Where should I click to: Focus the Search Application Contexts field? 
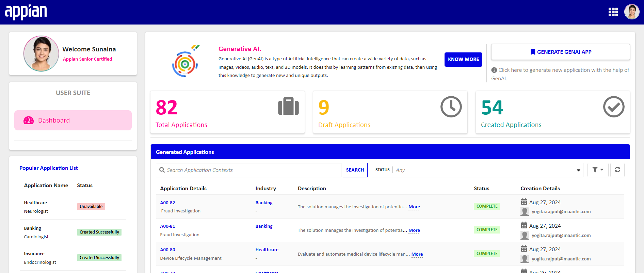(248, 170)
